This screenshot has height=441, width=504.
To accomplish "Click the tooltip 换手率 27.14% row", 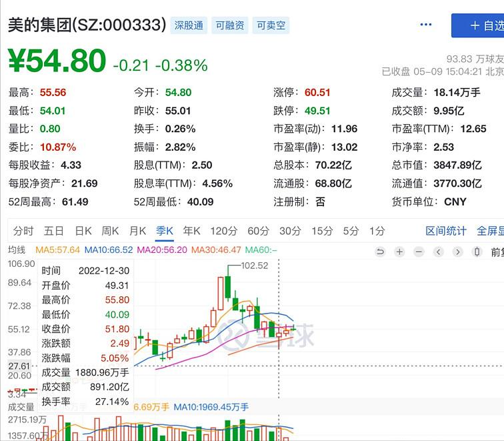I will tap(85, 402).
